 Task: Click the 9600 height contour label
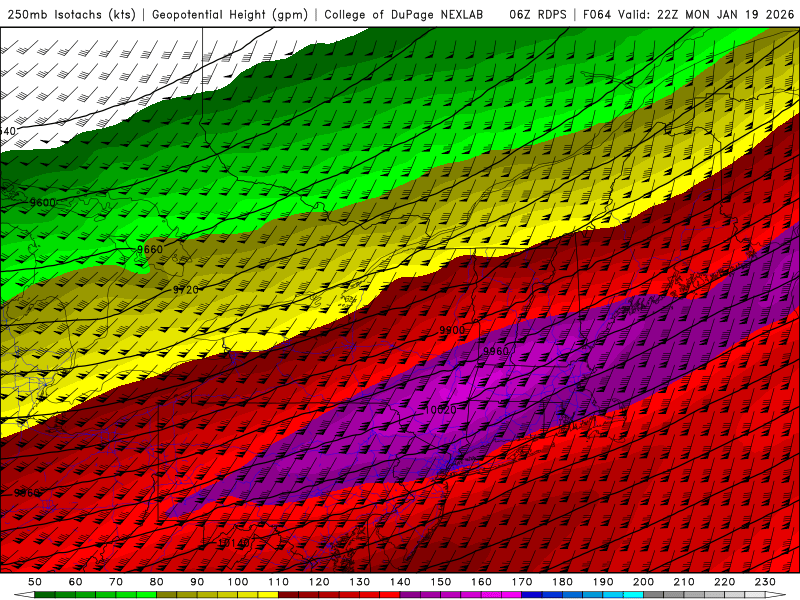[x=42, y=203]
